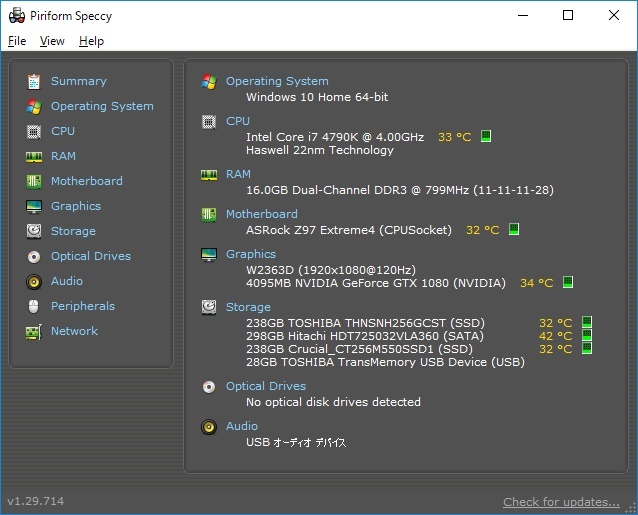Click the GPU temperature indicator beside 34 °C
Screen dimensions: 638x515
coord(568,282)
